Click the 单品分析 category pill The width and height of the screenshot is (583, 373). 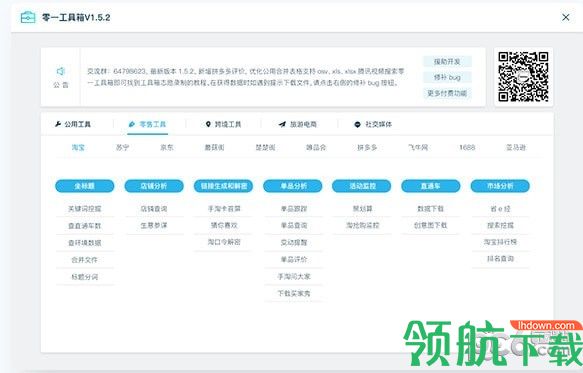pyautogui.click(x=293, y=186)
